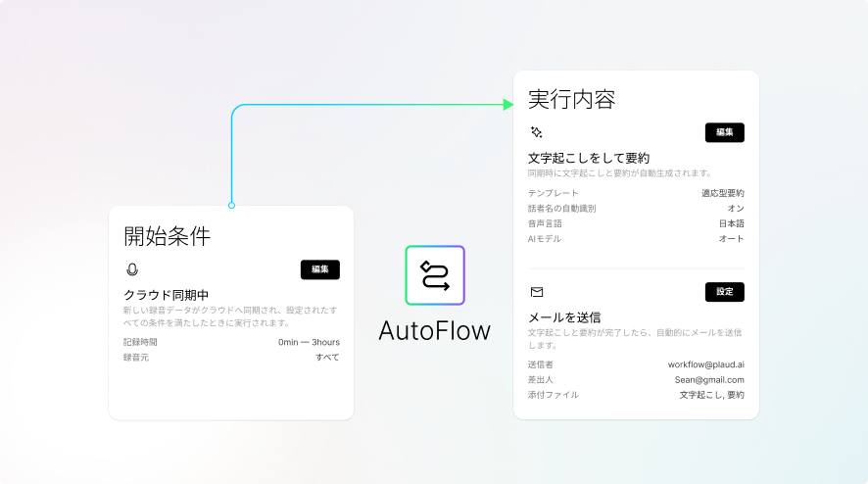Click the envelope icon above メールを送信
Image resolution: width=868 pixels, height=484 pixels.
[x=536, y=292]
